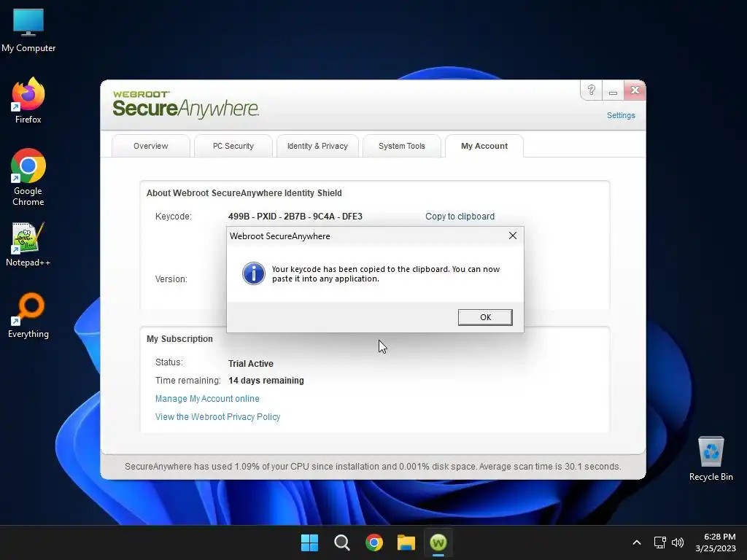The height and width of the screenshot is (560, 747).
Task: Open Webroot Settings link
Action: (x=621, y=115)
